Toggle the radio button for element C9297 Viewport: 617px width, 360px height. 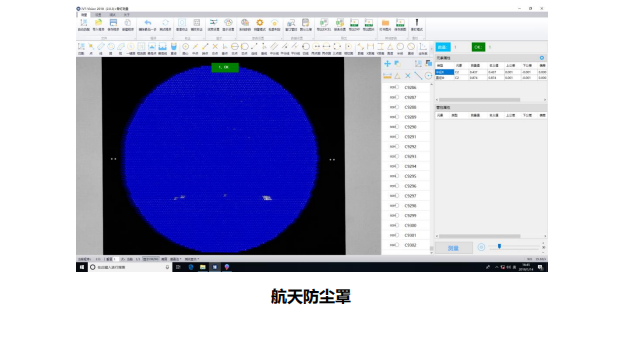(397, 196)
